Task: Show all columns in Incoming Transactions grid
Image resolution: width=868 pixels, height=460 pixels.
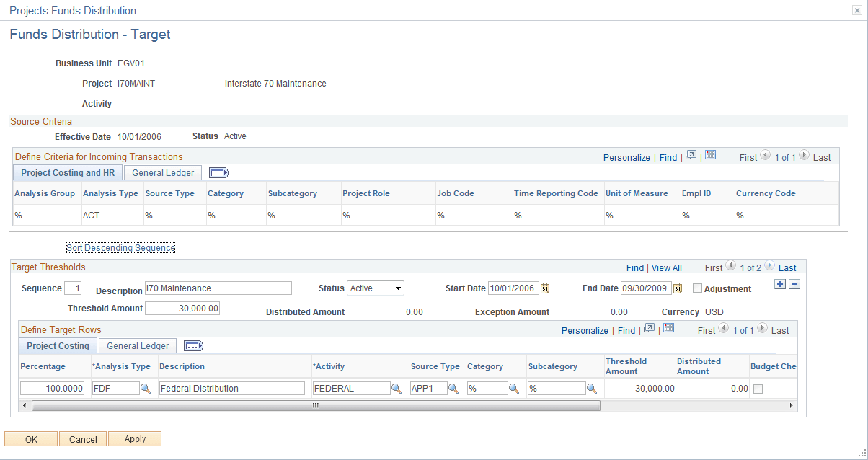Action: point(218,173)
